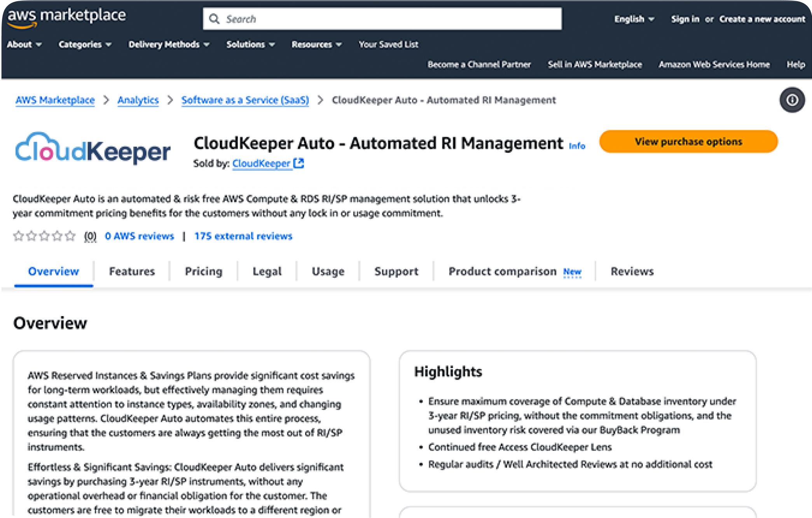Click the search magnifier icon
812x518 pixels.
(x=214, y=19)
